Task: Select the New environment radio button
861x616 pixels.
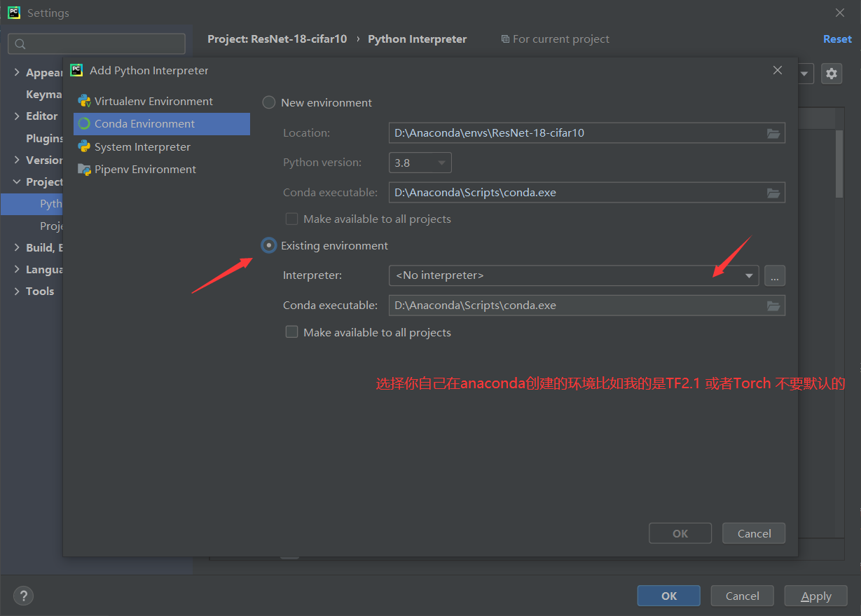Action: tap(268, 102)
